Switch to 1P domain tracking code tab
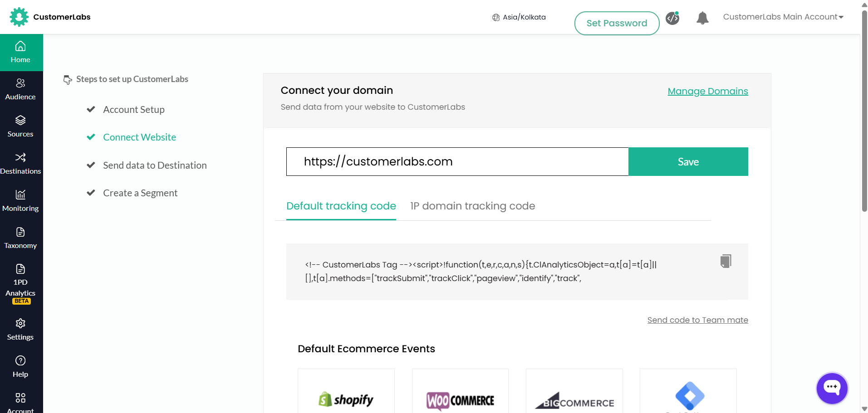Image resolution: width=868 pixels, height=413 pixels. pos(472,206)
